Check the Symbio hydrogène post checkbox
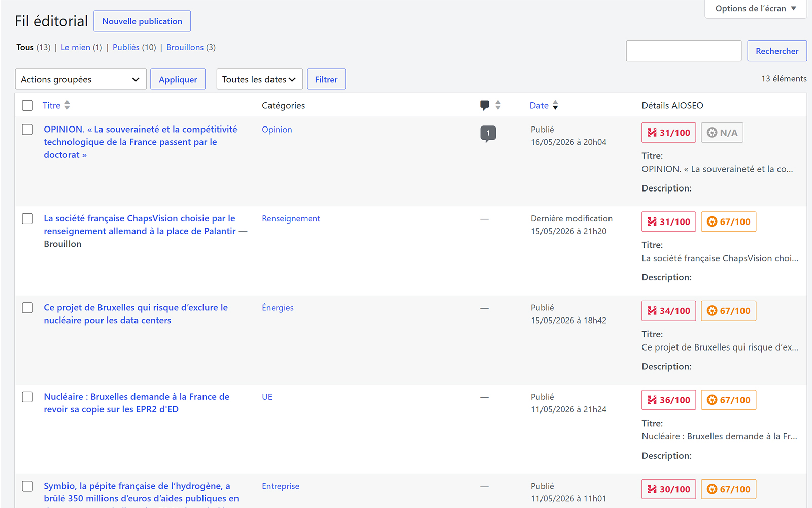The width and height of the screenshot is (812, 508). pos(27,486)
